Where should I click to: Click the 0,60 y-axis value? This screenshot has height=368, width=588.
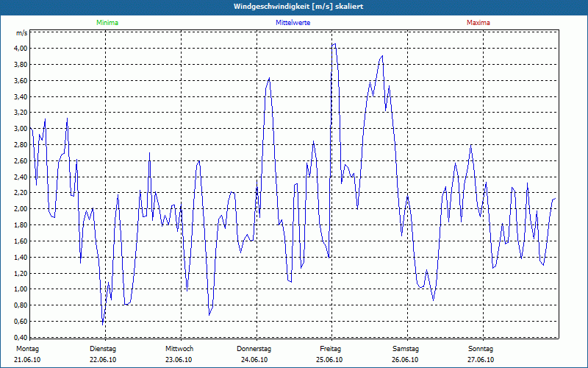pos(21,322)
